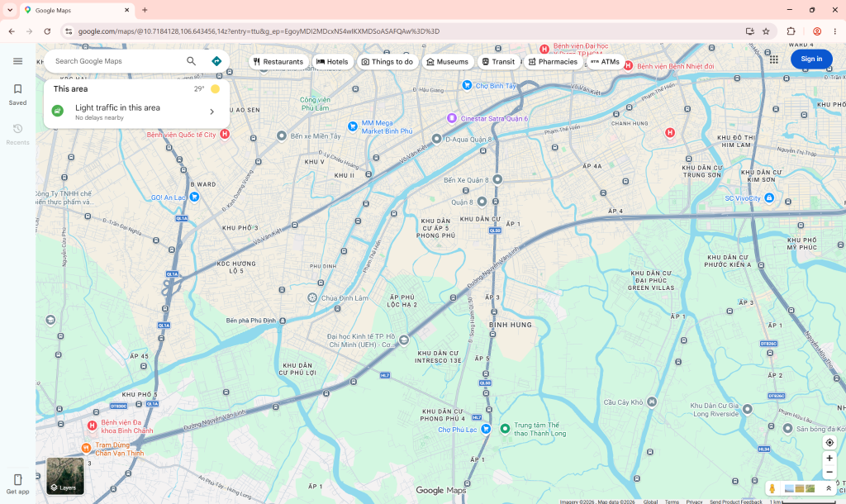Click the Quận 8 district marker

482,202
